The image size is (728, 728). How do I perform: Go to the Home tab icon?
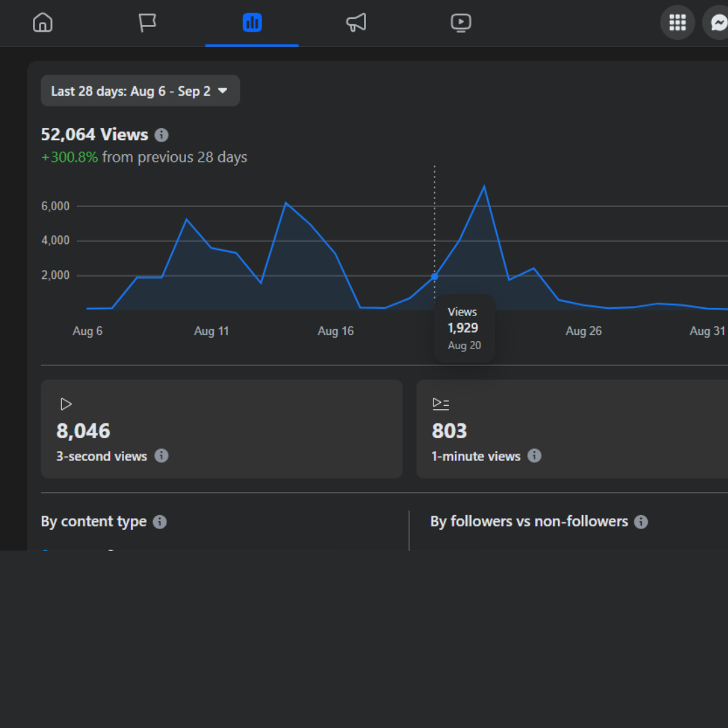click(x=42, y=22)
